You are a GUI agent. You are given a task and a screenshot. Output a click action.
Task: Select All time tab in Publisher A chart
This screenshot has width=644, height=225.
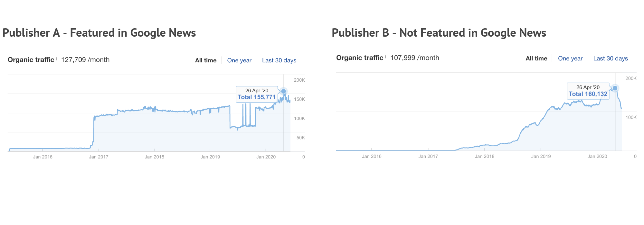pyautogui.click(x=206, y=60)
